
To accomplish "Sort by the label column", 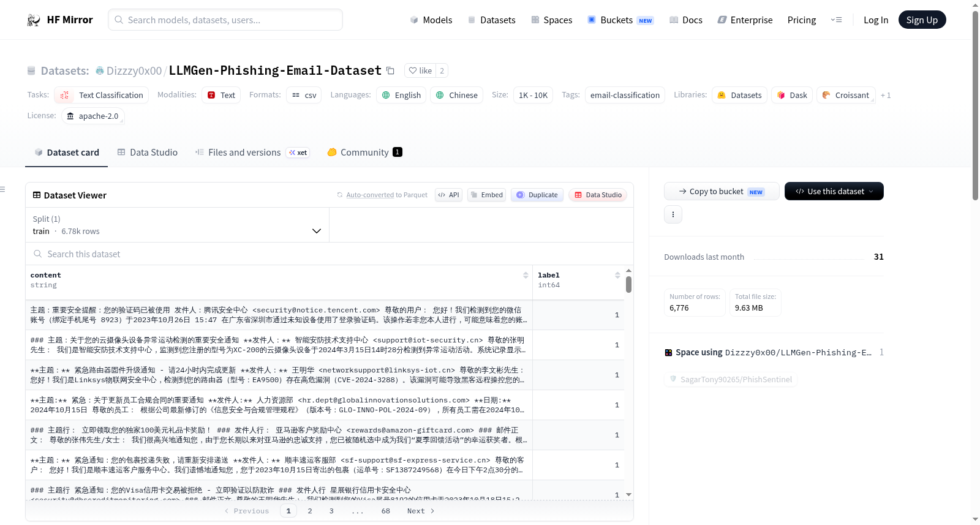I will tap(617, 276).
